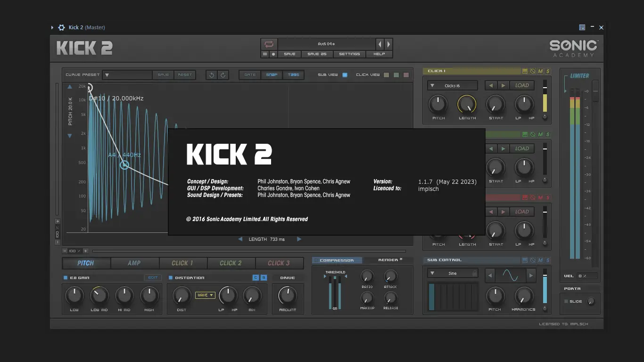The height and width of the screenshot is (362, 644).
Task: Click the undo arrow in curve toolbar
Action: (212, 75)
